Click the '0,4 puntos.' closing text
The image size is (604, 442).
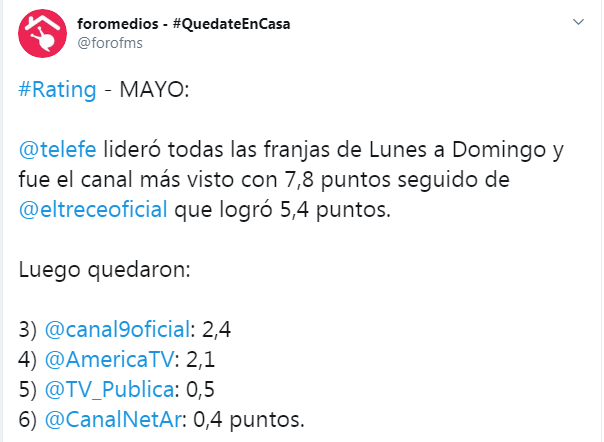(249, 420)
